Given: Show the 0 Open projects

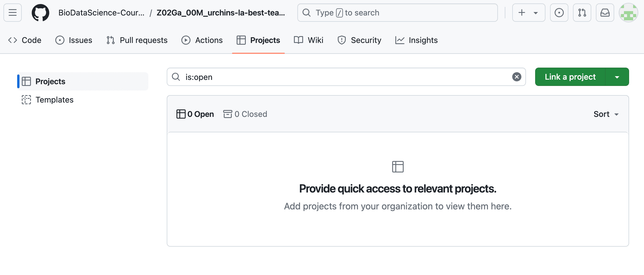Looking at the screenshot, I should pyautogui.click(x=195, y=114).
